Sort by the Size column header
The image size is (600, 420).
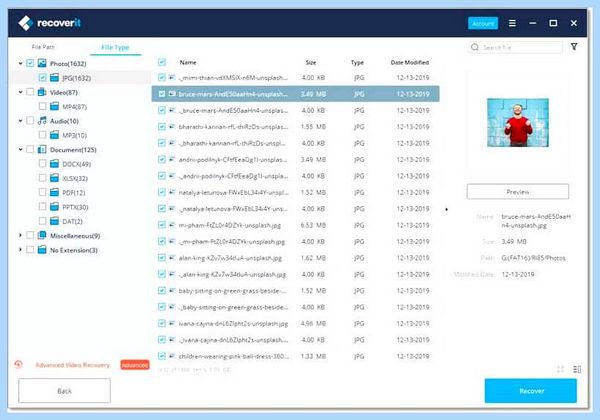(311, 62)
